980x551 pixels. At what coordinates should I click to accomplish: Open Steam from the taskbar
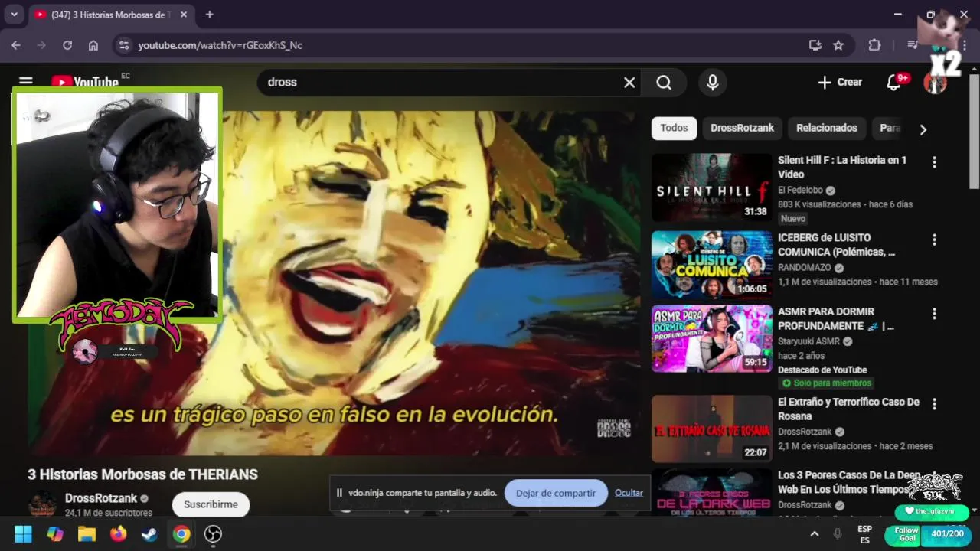149,534
